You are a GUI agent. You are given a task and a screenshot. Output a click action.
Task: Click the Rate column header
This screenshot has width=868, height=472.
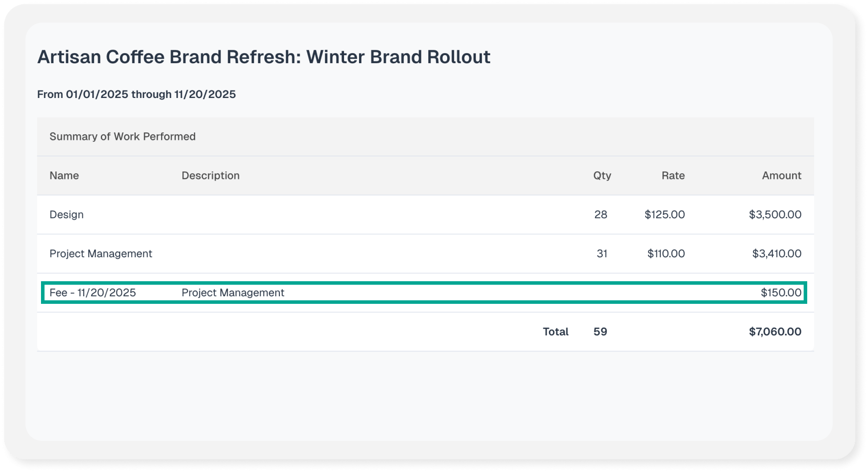(x=672, y=176)
